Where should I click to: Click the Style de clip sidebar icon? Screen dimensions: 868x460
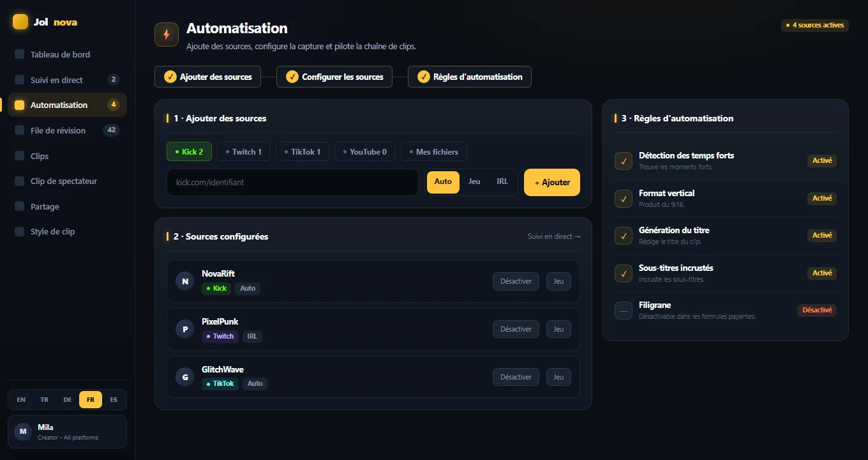[x=19, y=231]
